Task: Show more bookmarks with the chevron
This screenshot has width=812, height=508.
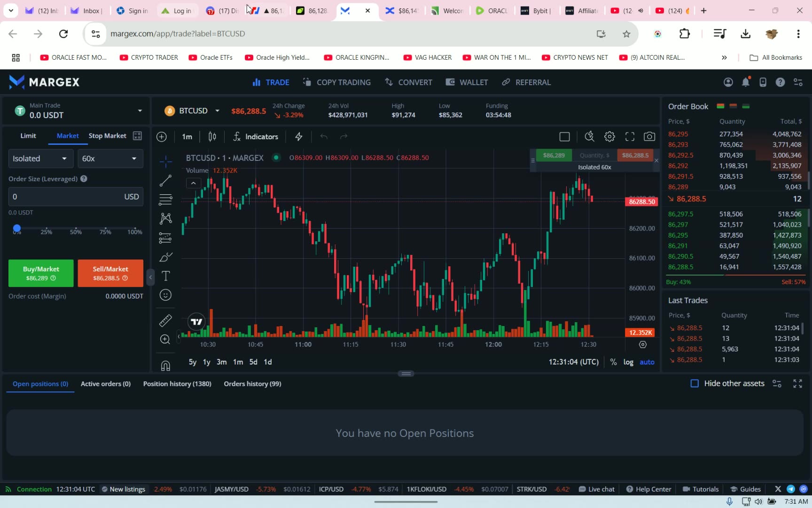Action: click(x=724, y=57)
